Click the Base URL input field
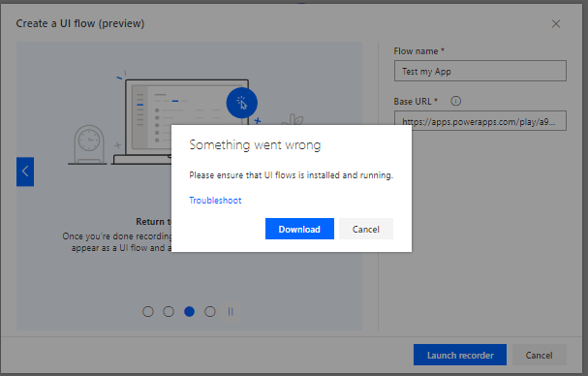The height and width of the screenshot is (376, 588). tap(480, 121)
